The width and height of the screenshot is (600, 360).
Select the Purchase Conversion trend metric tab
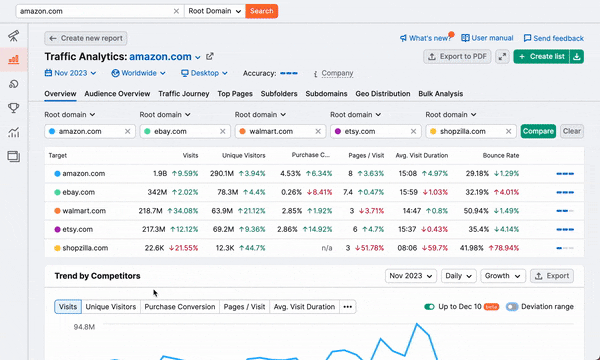[x=180, y=307]
